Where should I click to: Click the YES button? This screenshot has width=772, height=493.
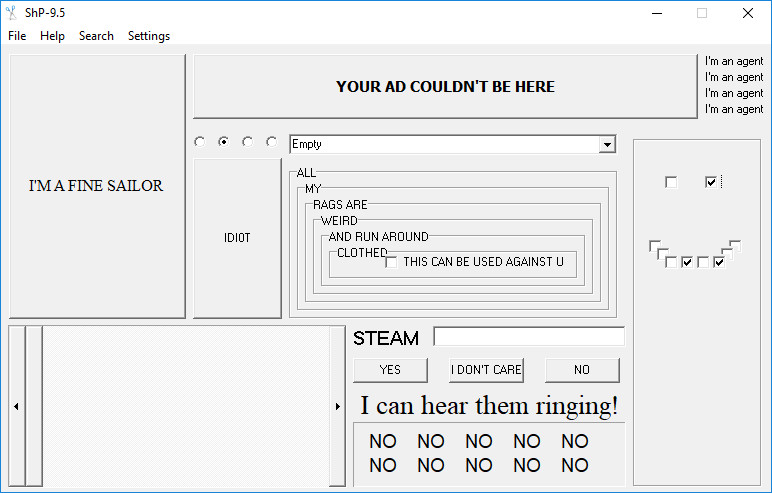click(x=390, y=370)
